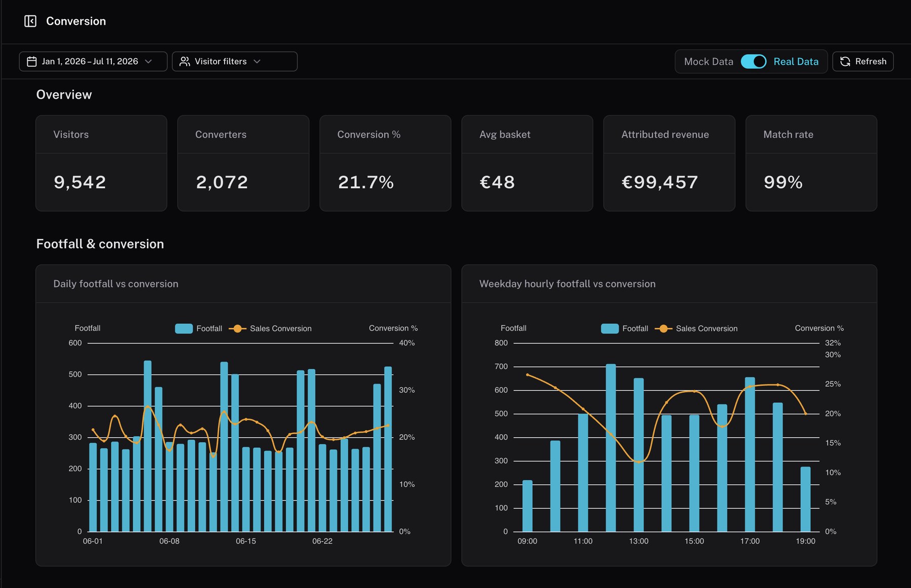The width and height of the screenshot is (911, 588).
Task: Toggle Sales Conversion legend marker in daily chart
Action: click(x=237, y=328)
